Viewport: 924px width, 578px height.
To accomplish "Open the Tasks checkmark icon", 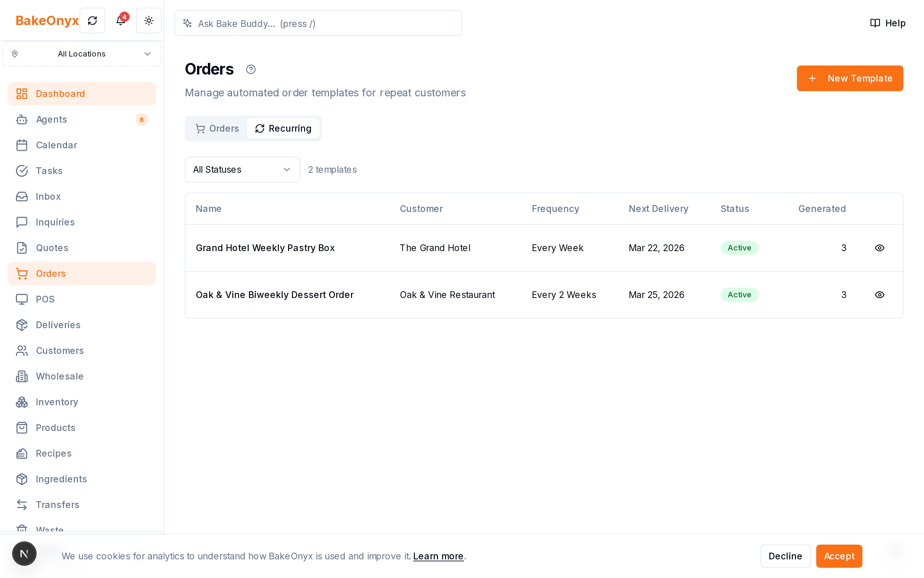I will click(22, 171).
